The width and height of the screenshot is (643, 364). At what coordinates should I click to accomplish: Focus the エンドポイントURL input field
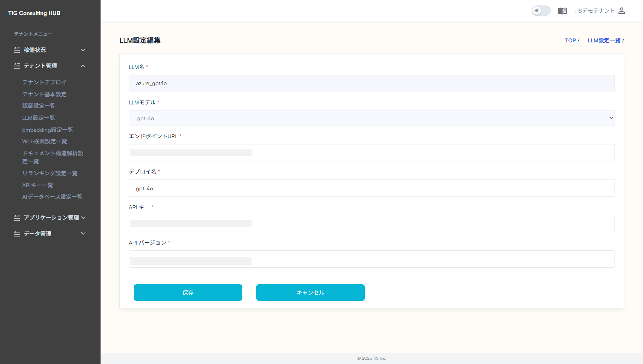click(372, 153)
